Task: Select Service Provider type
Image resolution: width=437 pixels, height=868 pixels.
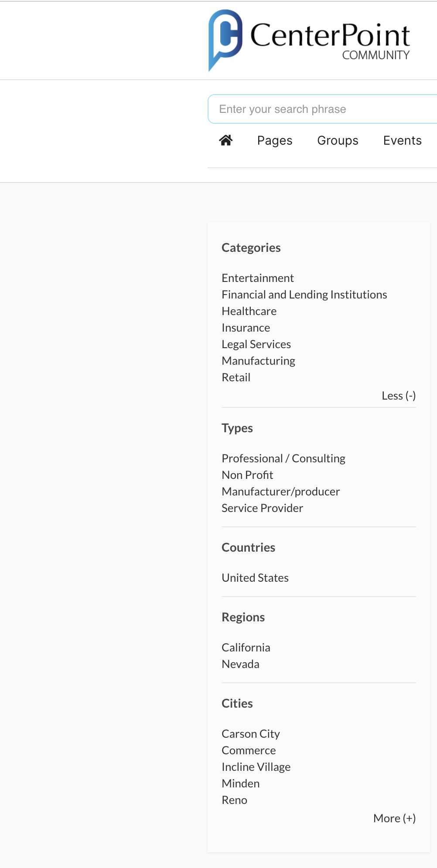Action: coord(262,508)
